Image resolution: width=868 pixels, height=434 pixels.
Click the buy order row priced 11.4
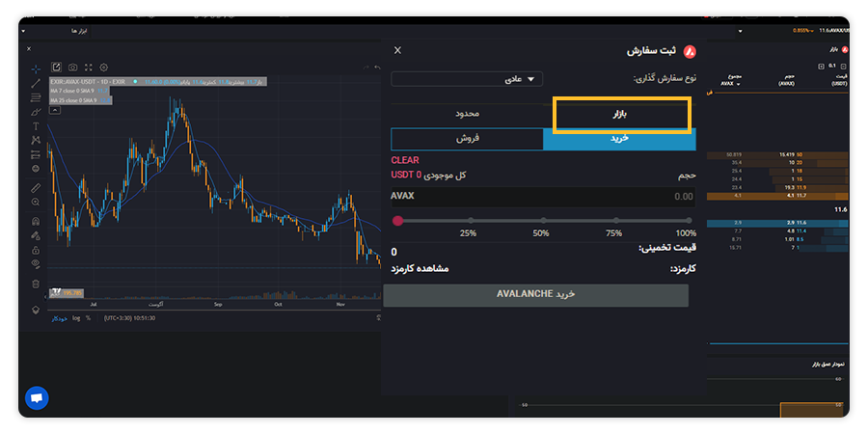778,231
